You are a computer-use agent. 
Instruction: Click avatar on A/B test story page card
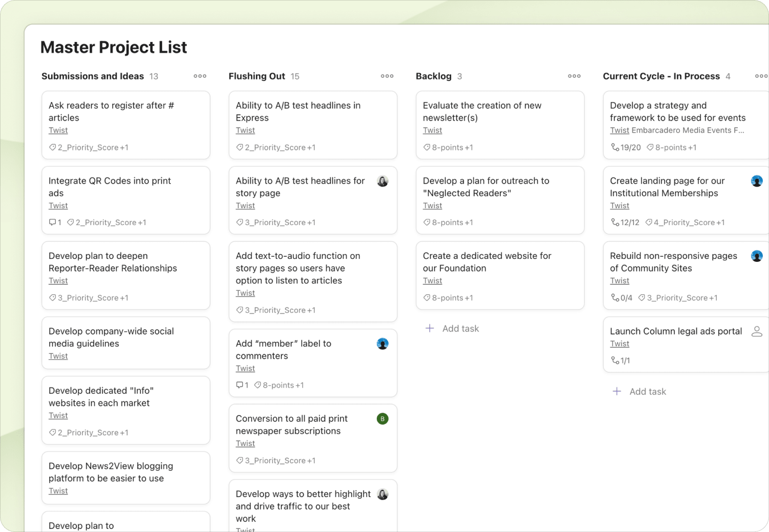[x=382, y=181]
